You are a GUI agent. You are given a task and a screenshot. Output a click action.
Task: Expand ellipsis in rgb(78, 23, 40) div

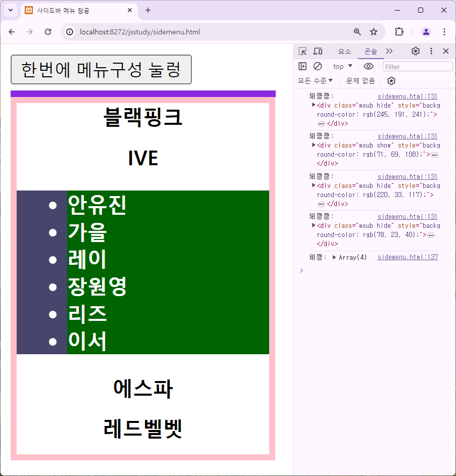(431, 235)
